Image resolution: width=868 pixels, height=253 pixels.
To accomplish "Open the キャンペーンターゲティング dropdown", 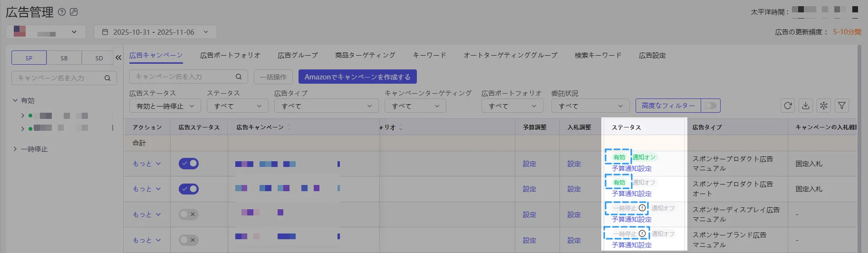I will tap(415, 106).
